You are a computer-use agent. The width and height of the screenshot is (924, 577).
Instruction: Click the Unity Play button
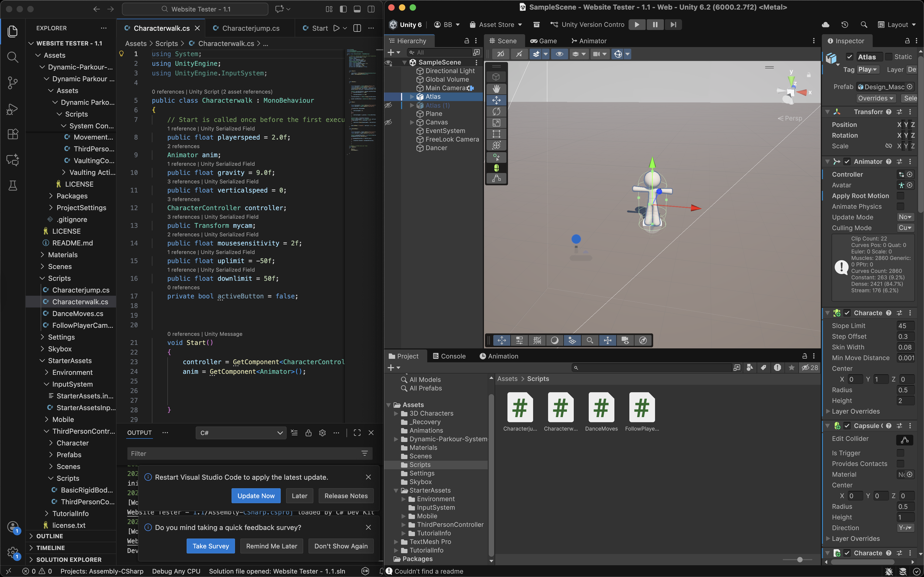[x=637, y=24]
